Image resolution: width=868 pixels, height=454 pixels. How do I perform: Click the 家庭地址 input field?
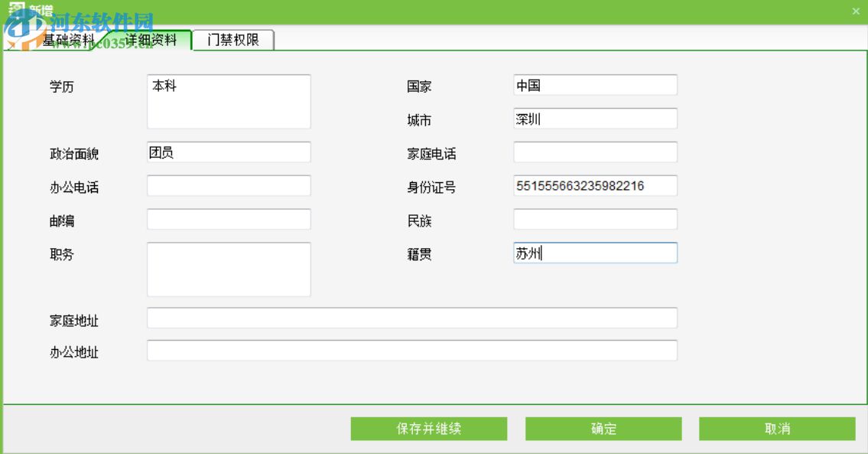(x=411, y=318)
